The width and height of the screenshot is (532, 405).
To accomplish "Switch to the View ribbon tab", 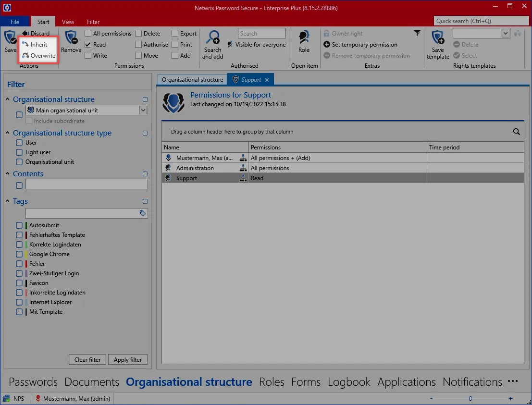I will click(x=68, y=22).
